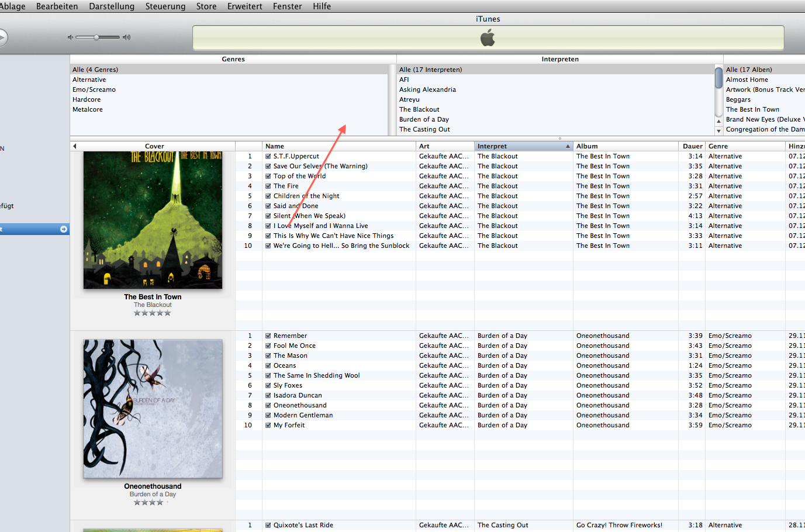
Task: Click the album browser scroll-up arrow
Action: [x=718, y=120]
